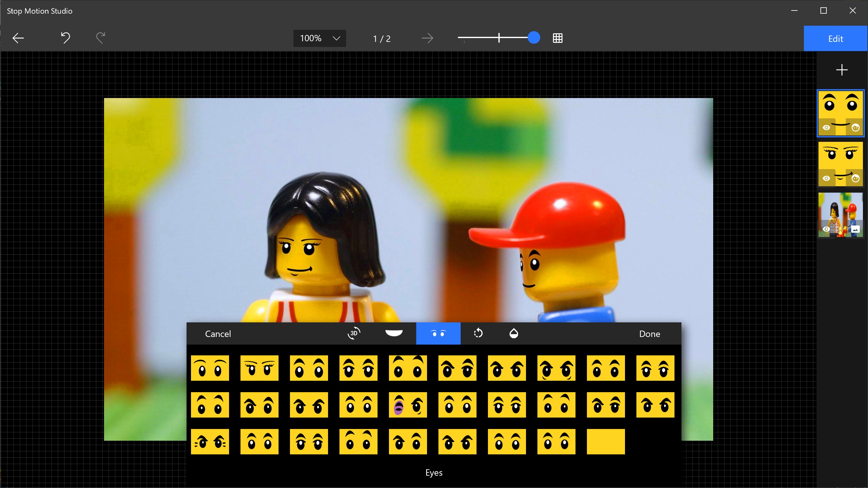Click the Edit button
The height and width of the screenshot is (488, 868).
click(x=835, y=38)
